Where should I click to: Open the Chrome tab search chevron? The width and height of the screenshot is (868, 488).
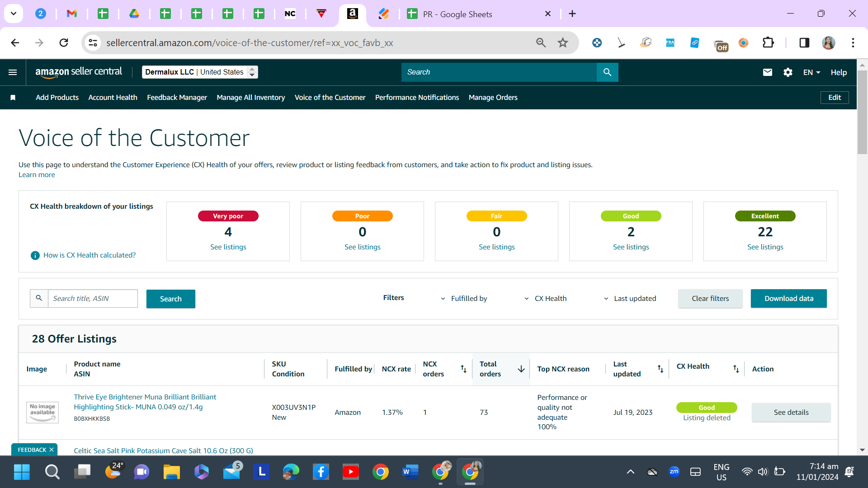pos(14,14)
